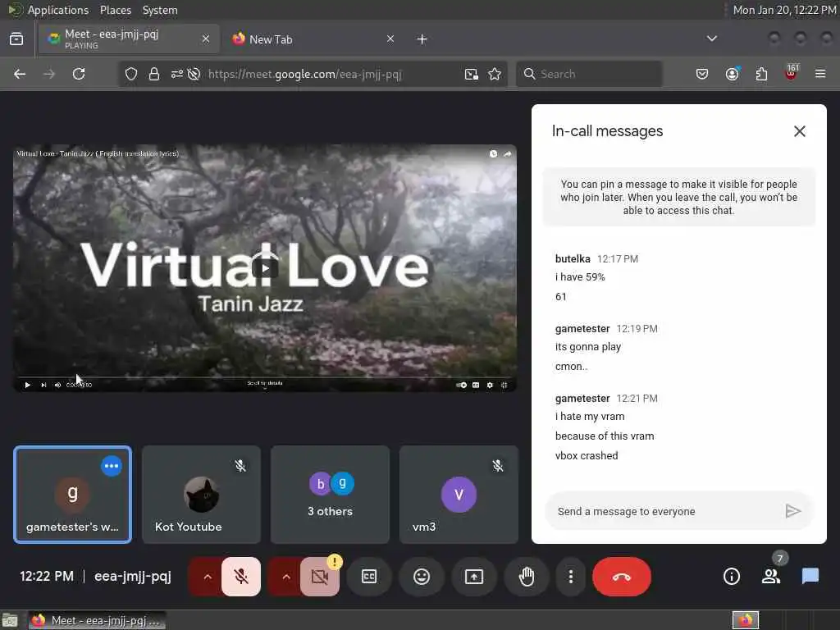Unmute the microphone in the call bar
840x630 pixels.
click(x=241, y=577)
